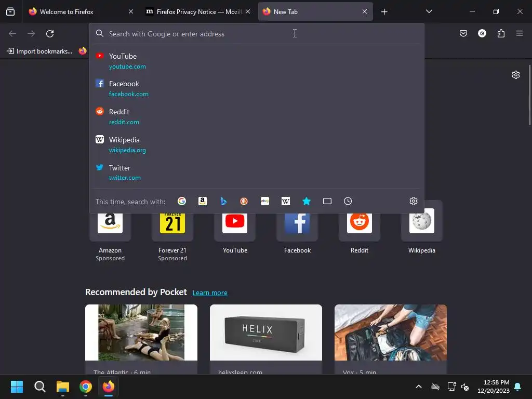Reload the current page
Viewport: 532px width, 399px height.
coord(50,34)
